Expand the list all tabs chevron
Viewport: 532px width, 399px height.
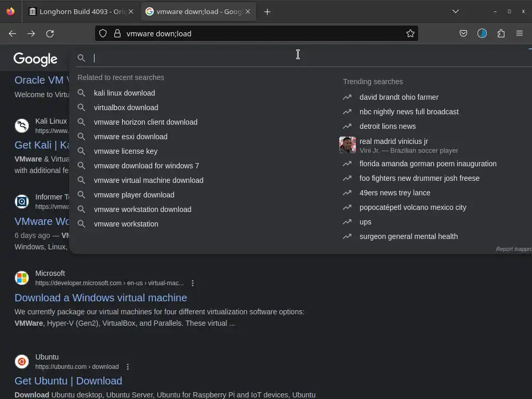[455, 11]
